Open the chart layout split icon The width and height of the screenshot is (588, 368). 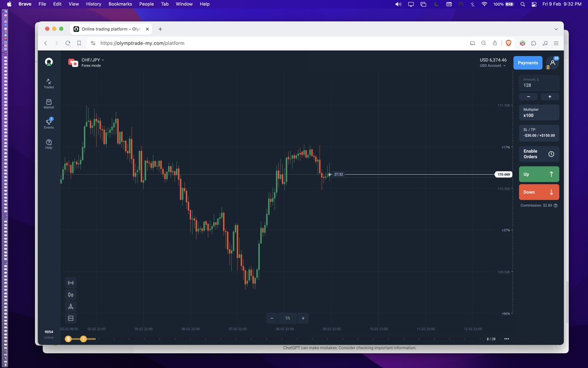[x=71, y=318]
